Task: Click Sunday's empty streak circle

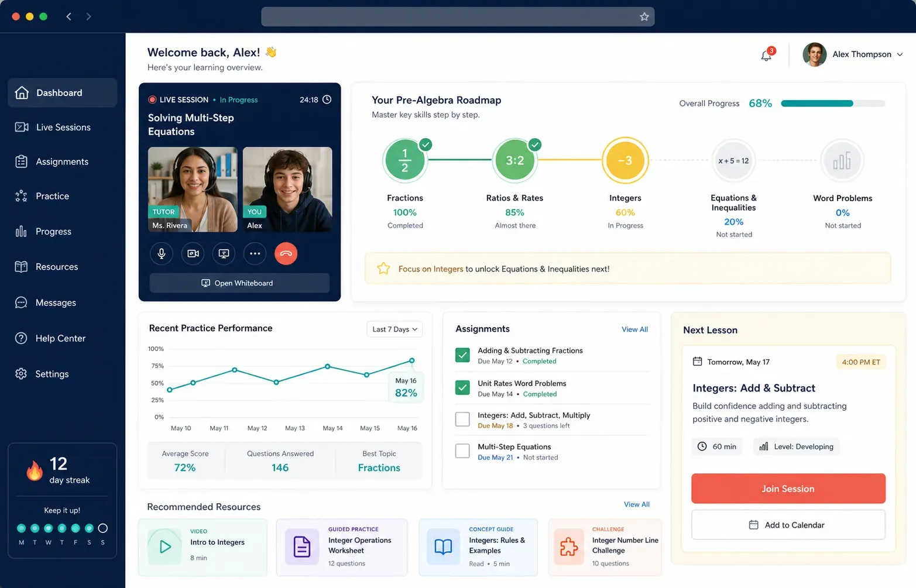Action: [102, 528]
